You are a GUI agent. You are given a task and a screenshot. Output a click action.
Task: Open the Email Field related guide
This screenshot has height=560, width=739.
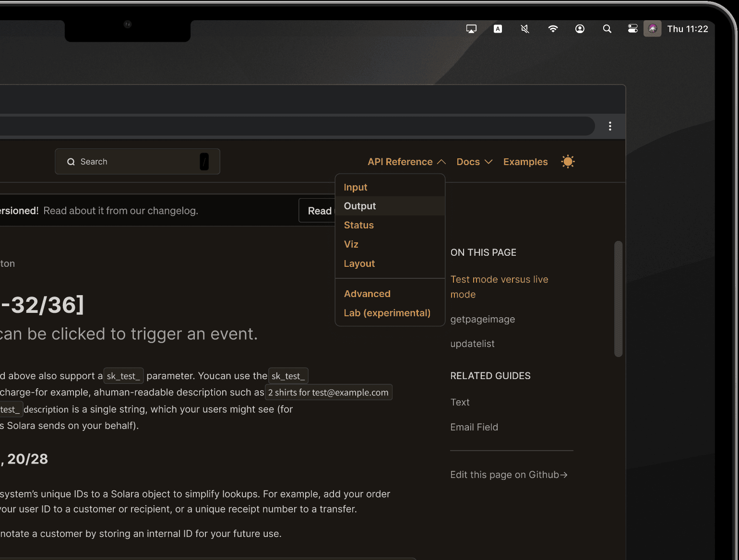point(474,427)
